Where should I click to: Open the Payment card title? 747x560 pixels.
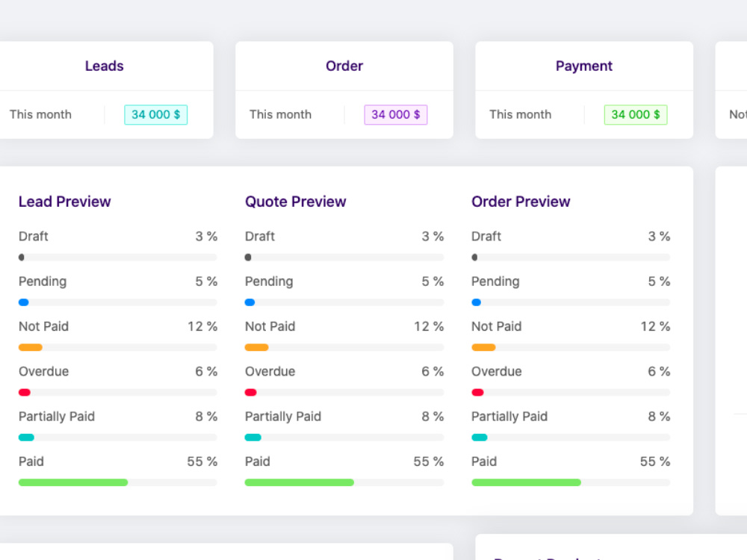pos(584,66)
